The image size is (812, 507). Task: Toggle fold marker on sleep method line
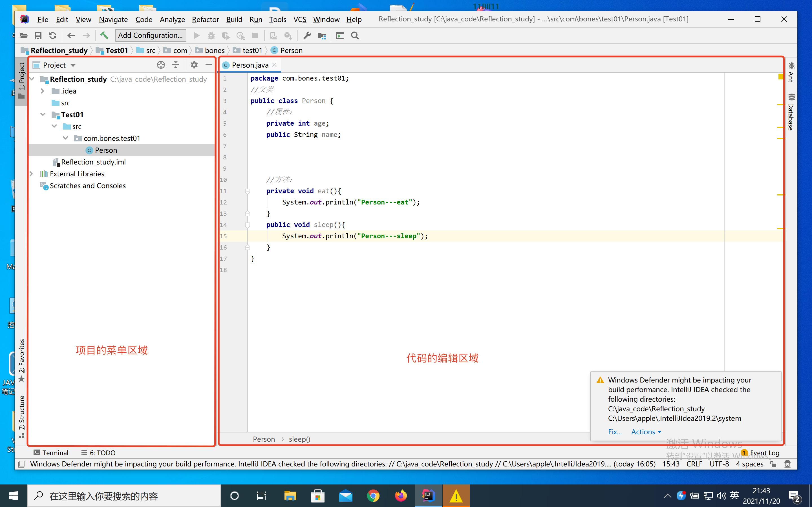click(248, 225)
